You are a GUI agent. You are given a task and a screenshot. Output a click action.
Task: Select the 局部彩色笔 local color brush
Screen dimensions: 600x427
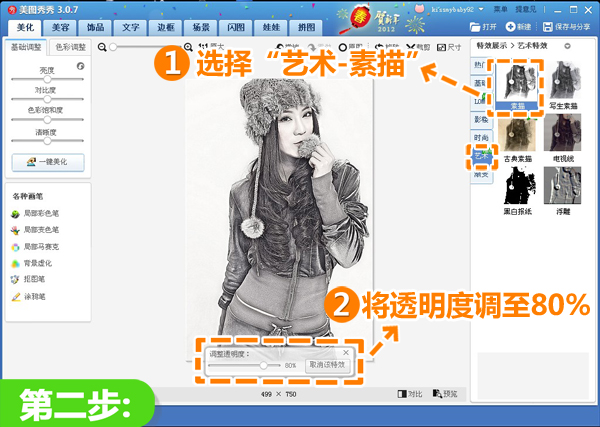tap(35, 213)
